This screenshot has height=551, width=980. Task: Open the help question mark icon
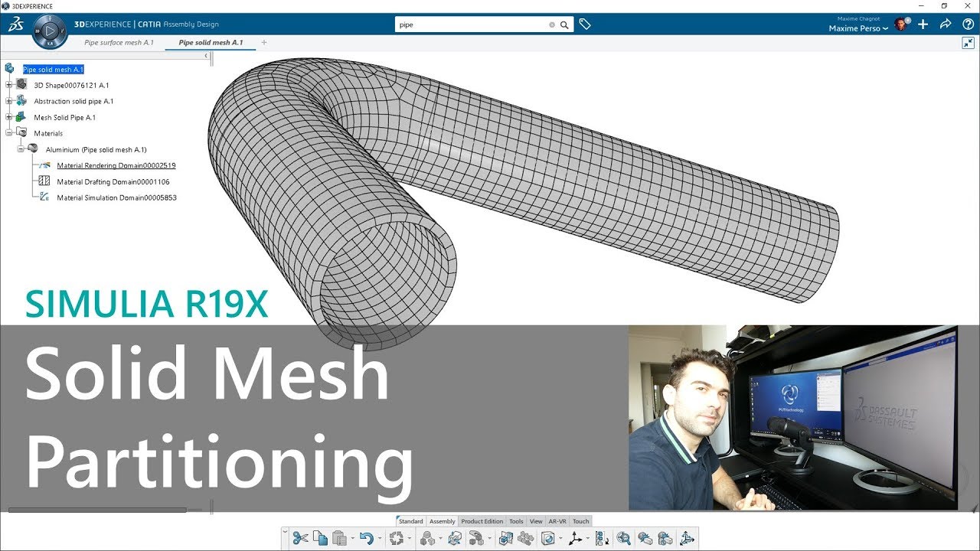coord(968,24)
